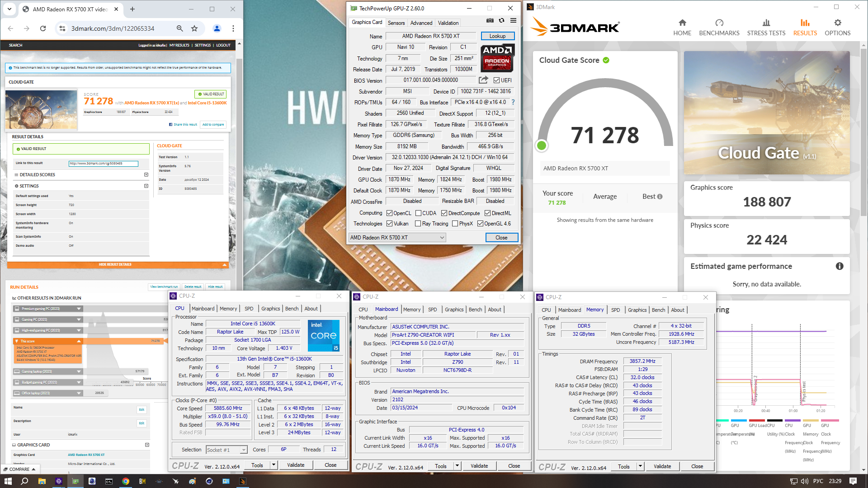
Task: Go to 3DMark HOME
Action: coord(682,27)
